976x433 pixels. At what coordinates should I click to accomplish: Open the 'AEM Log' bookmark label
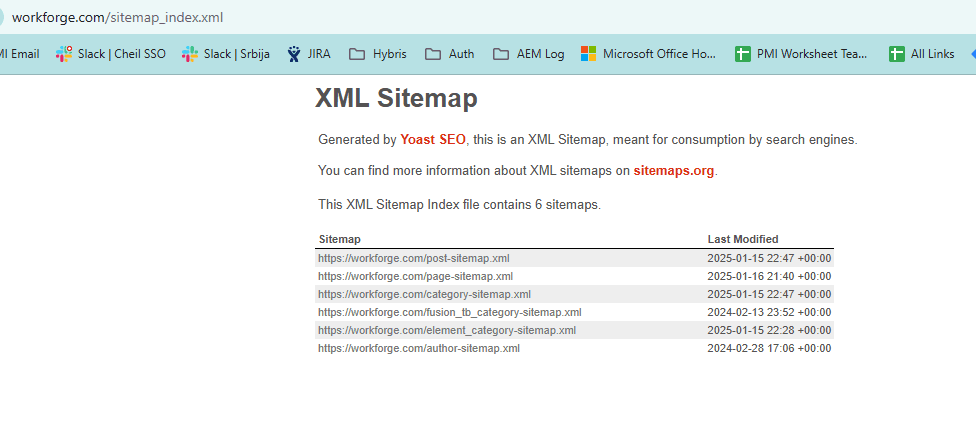[540, 54]
